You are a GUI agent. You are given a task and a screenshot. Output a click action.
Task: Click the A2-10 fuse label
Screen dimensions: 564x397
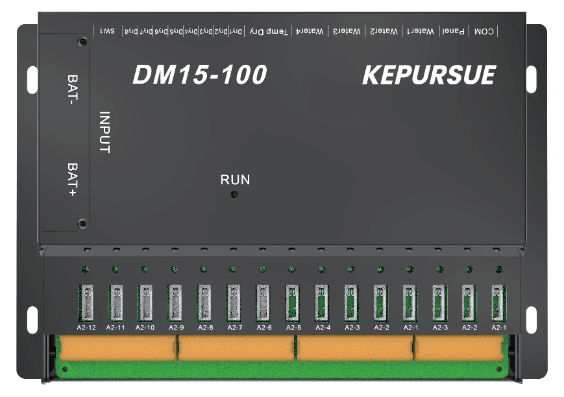145,328
